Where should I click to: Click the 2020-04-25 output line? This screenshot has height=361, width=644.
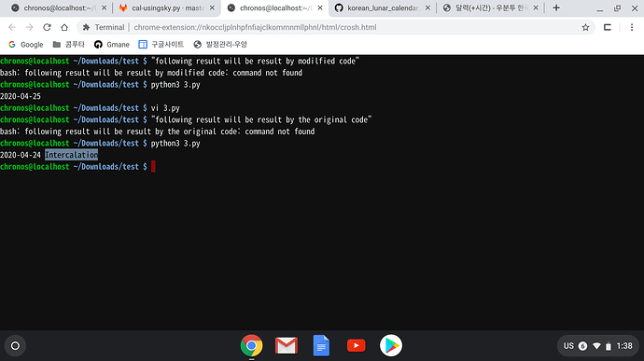[21, 96]
